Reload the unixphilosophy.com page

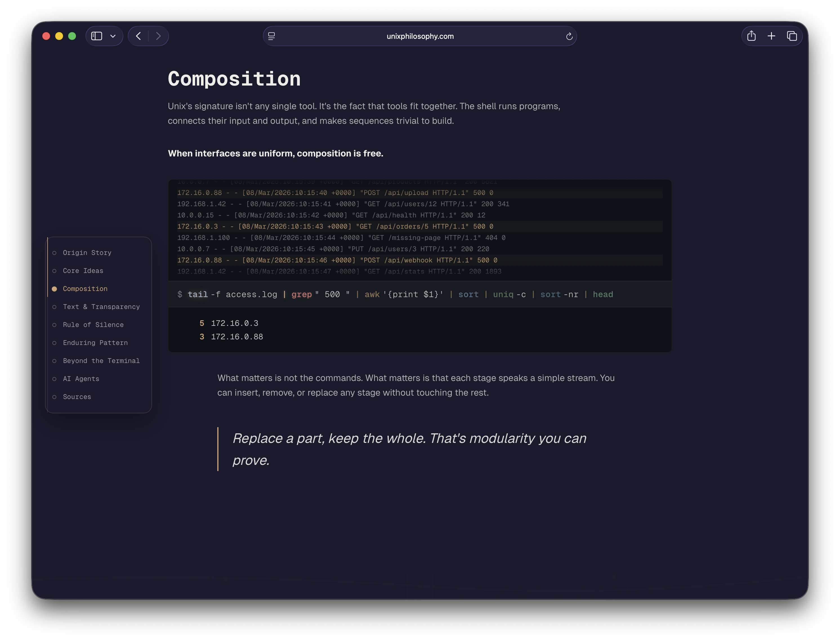tap(569, 36)
